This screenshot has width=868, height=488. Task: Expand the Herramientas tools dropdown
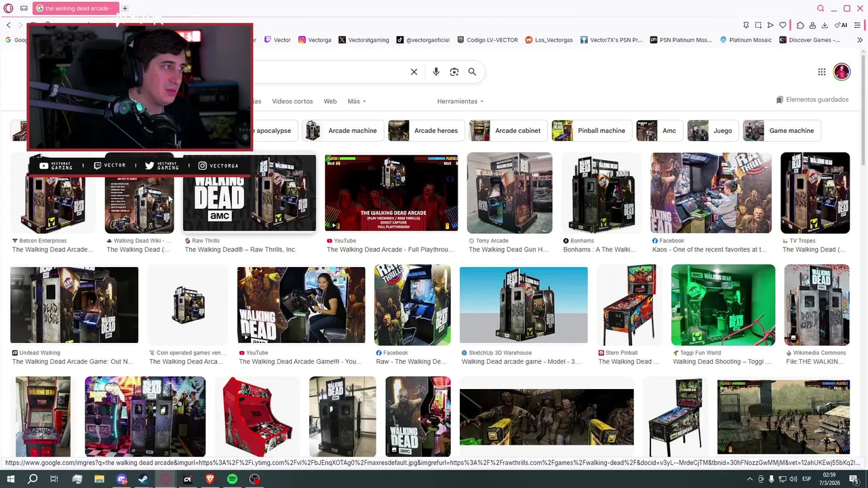[x=460, y=101]
